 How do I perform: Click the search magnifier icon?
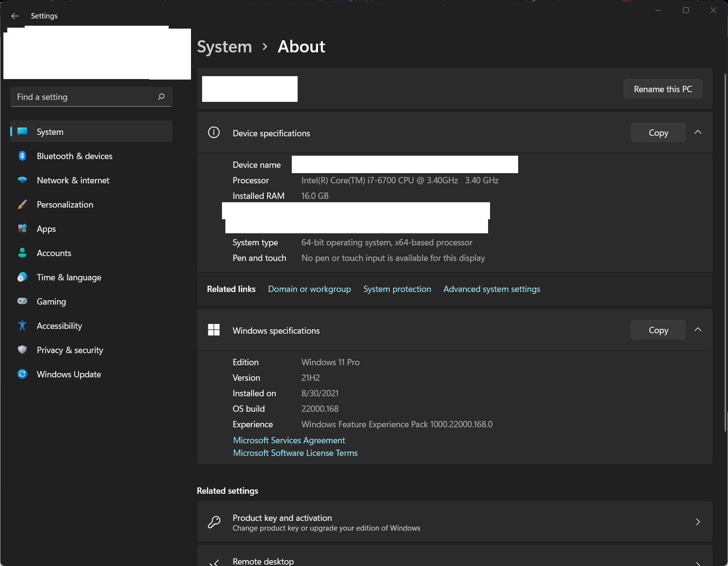[x=161, y=97]
